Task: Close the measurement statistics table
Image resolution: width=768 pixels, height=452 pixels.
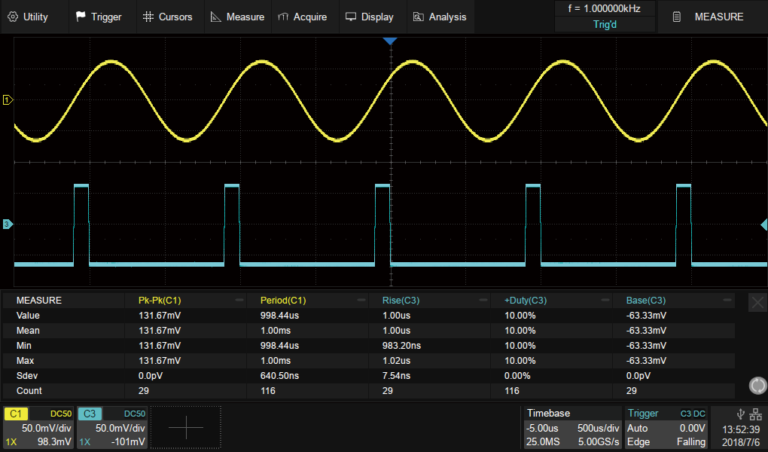Action: tap(758, 302)
